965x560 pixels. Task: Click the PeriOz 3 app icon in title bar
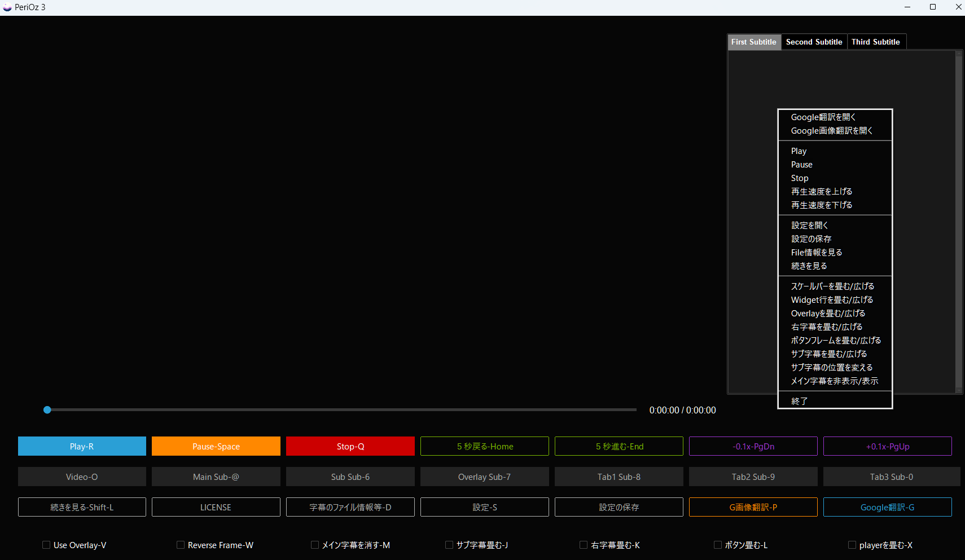[7, 7]
